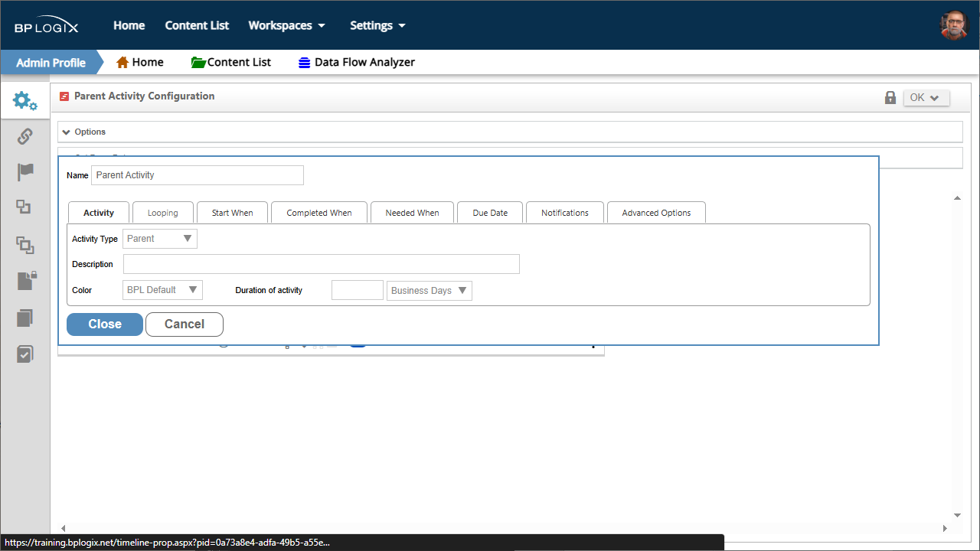Click the Name input field

point(198,175)
